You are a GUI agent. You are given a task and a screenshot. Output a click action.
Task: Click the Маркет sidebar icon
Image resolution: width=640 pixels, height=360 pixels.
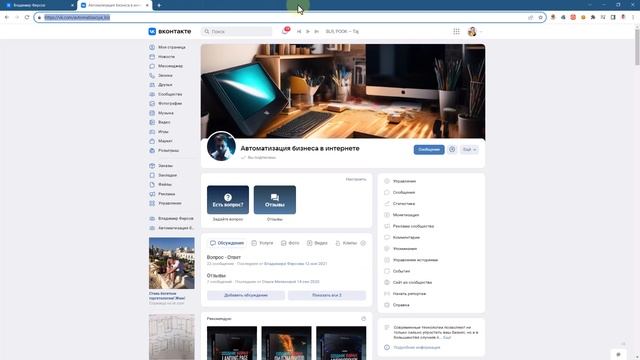tap(152, 141)
